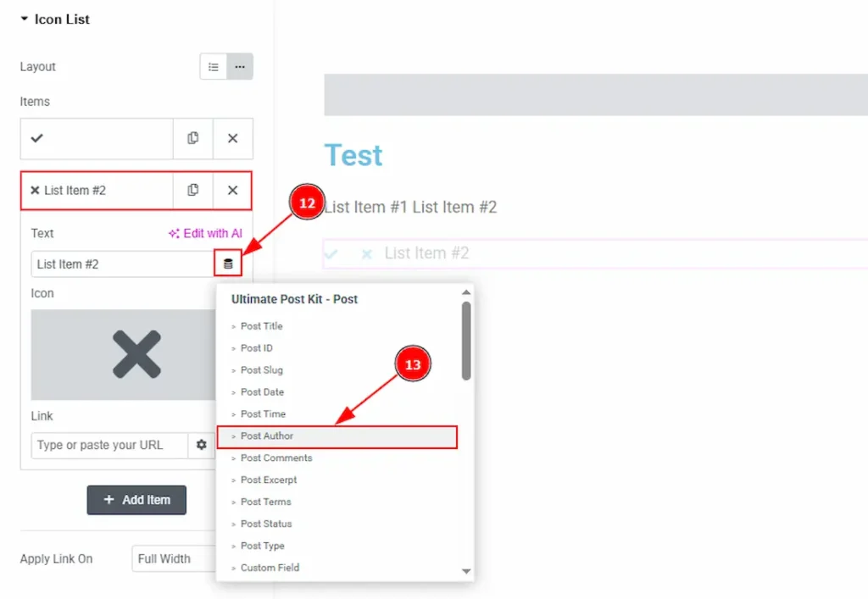The width and height of the screenshot is (868, 599).
Task: Open link options gear icon
Action: pyautogui.click(x=202, y=445)
